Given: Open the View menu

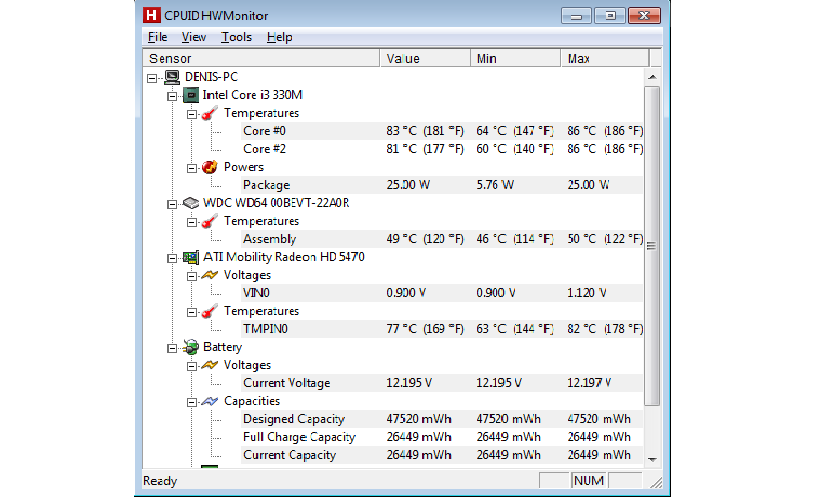Looking at the screenshot, I should pos(193,37).
